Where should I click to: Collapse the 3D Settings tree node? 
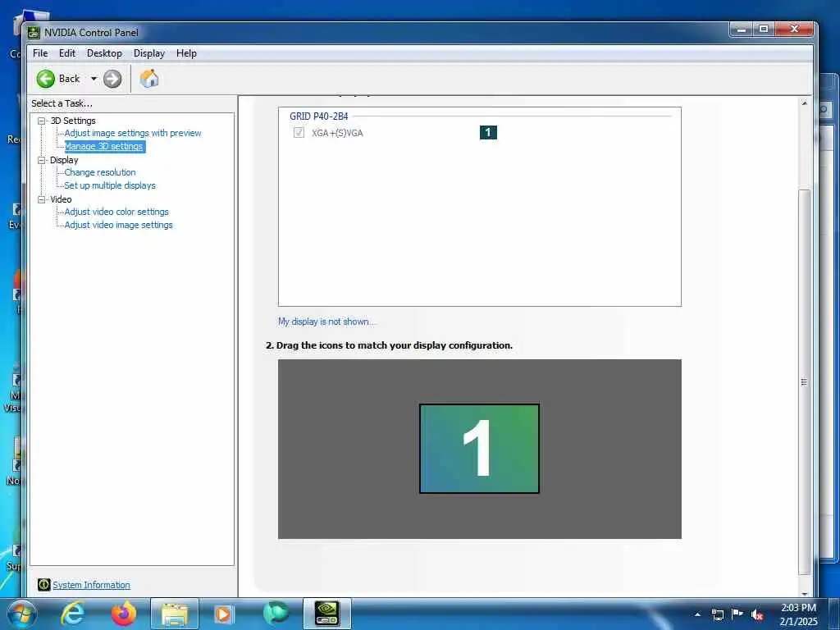(41, 121)
